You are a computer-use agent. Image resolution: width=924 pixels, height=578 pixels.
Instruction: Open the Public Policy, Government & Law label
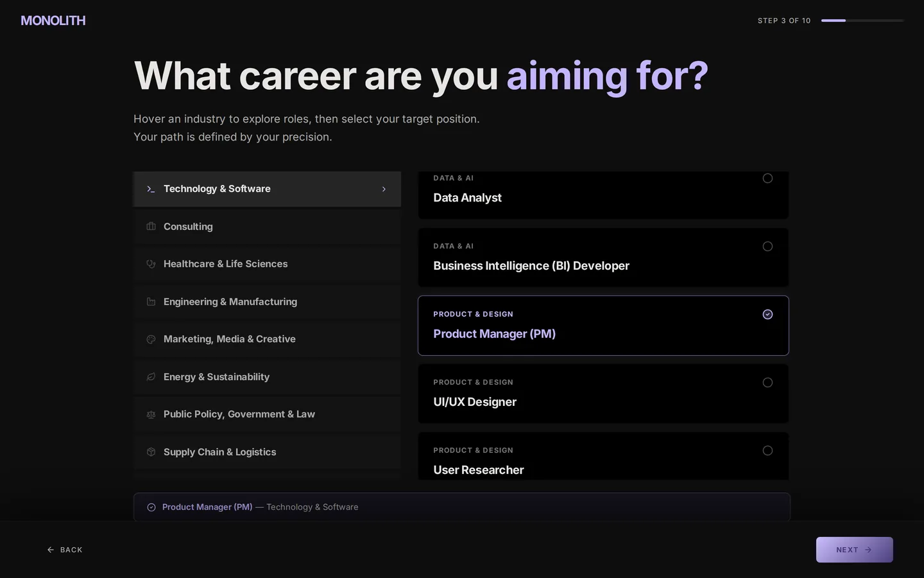239,414
